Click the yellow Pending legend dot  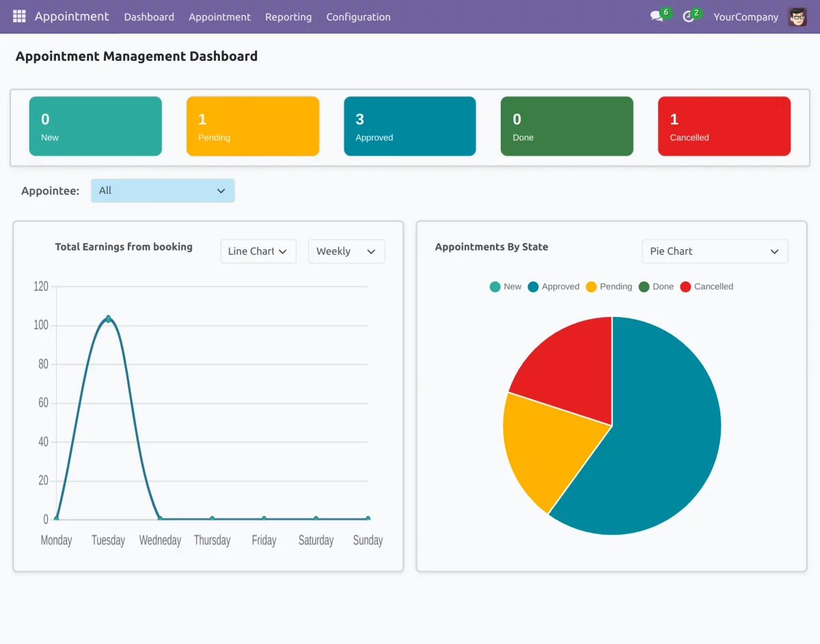[591, 286]
